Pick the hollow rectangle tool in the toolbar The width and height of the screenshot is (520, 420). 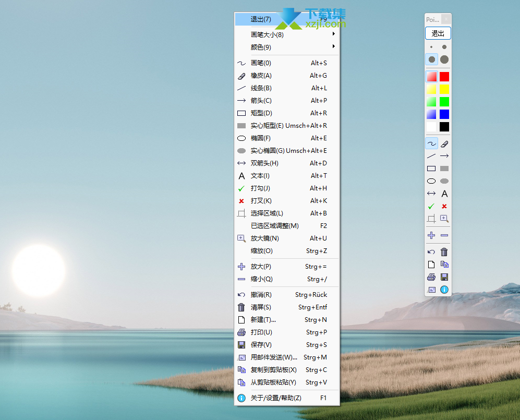(x=431, y=169)
